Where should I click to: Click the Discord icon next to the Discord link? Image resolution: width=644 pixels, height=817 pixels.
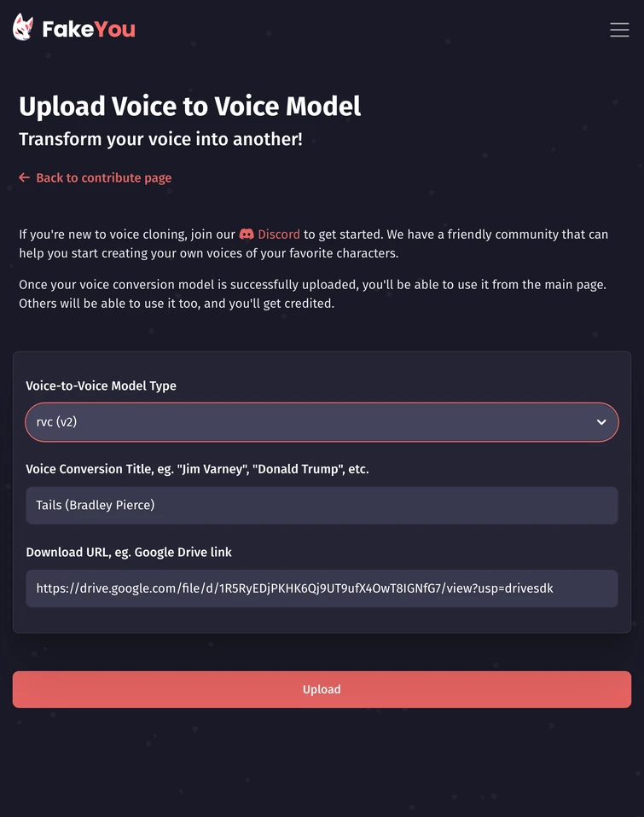(246, 234)
